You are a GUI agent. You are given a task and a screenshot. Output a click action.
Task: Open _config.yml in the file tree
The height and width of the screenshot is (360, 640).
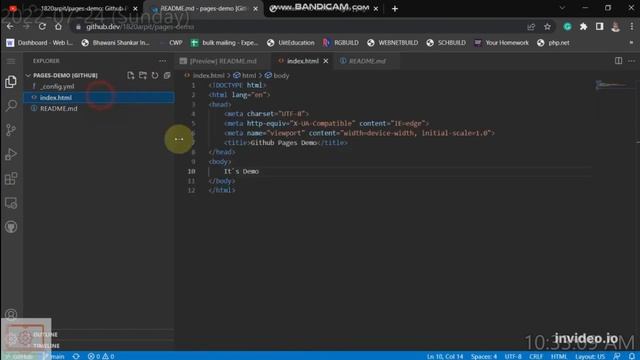pos(98,87)
